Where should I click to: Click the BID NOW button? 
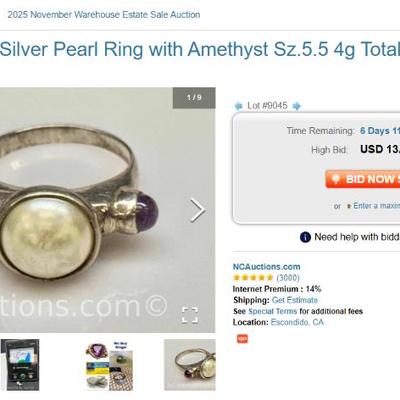[363, 179]
